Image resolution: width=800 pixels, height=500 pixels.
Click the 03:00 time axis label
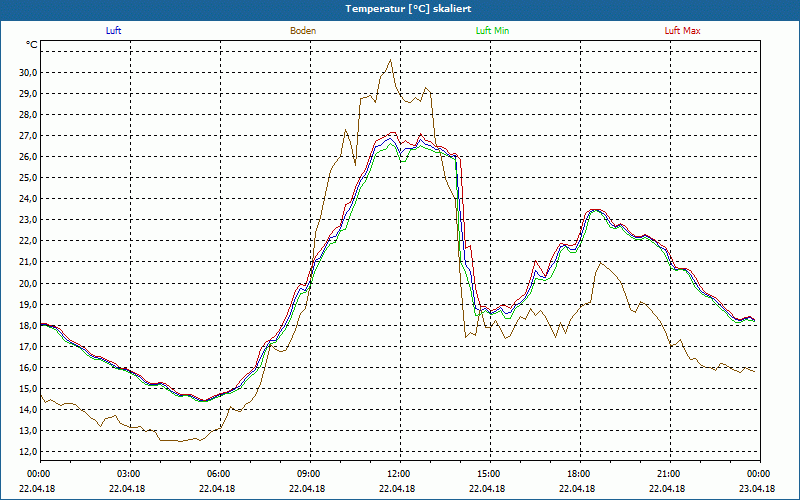point(127,474)
